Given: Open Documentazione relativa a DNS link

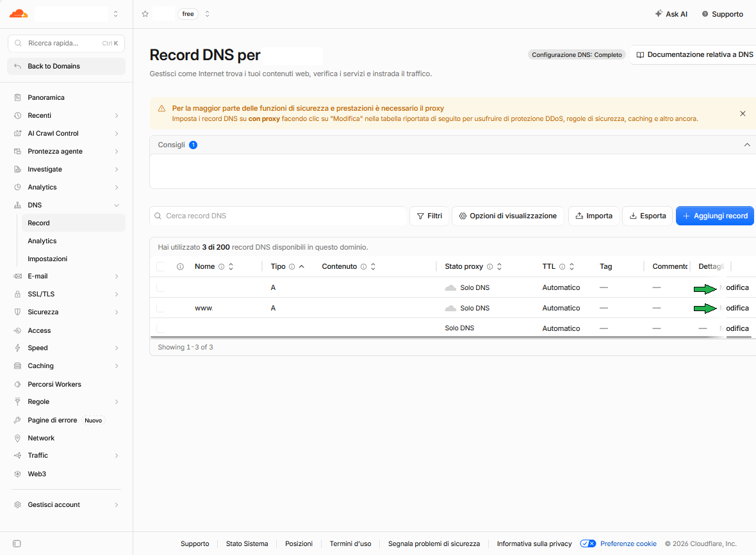Looking at the screenshot, I should [x=694, y=54].
